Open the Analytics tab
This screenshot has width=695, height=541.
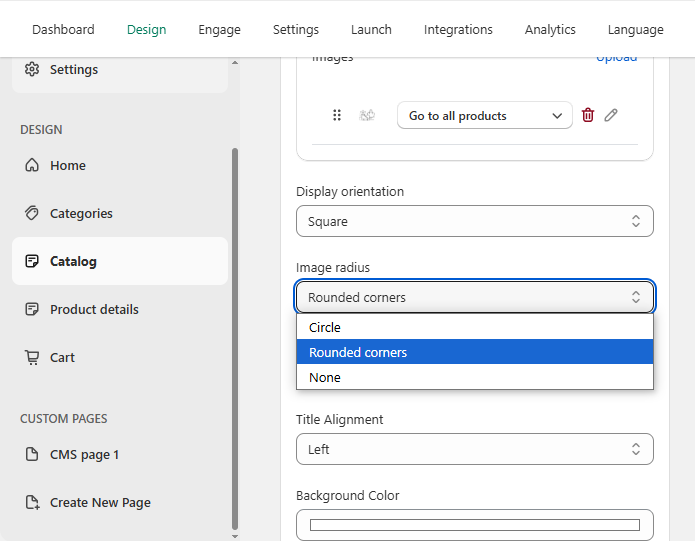pos(550,30)
